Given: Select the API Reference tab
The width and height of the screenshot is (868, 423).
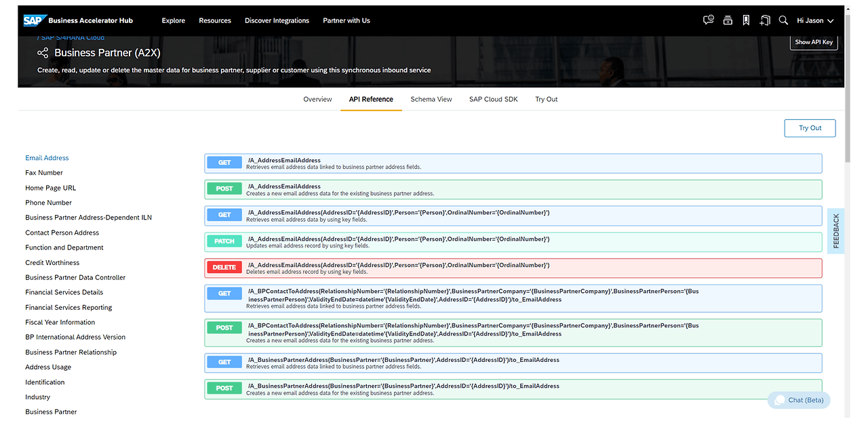Looking at the screenshot, I should [371, 99].
